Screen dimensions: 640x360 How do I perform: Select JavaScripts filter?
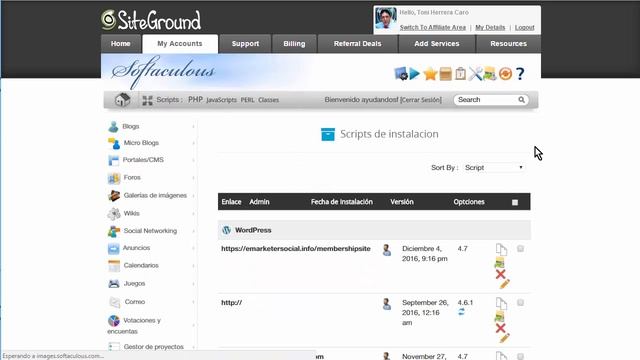click(222, 100)
